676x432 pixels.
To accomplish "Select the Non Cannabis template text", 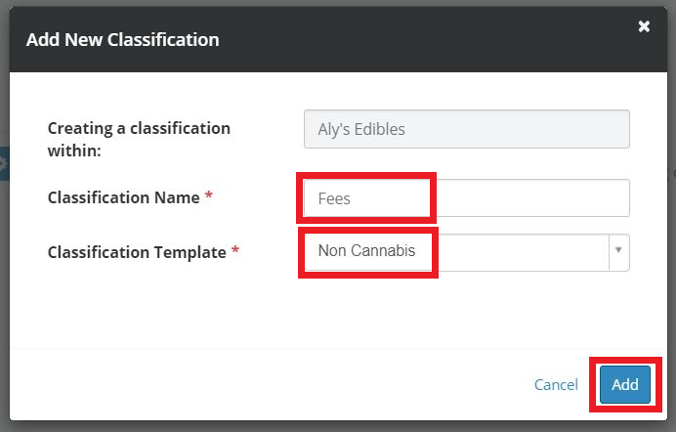I will 366,251.
